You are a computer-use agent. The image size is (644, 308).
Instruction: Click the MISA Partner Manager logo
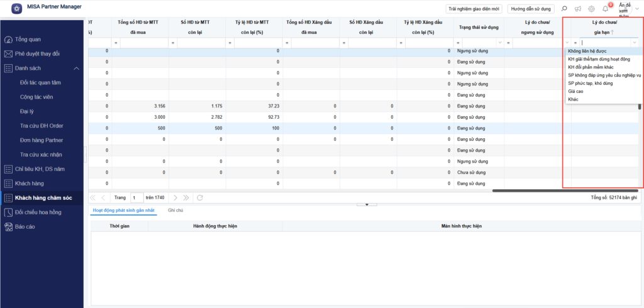coord(15,8)
